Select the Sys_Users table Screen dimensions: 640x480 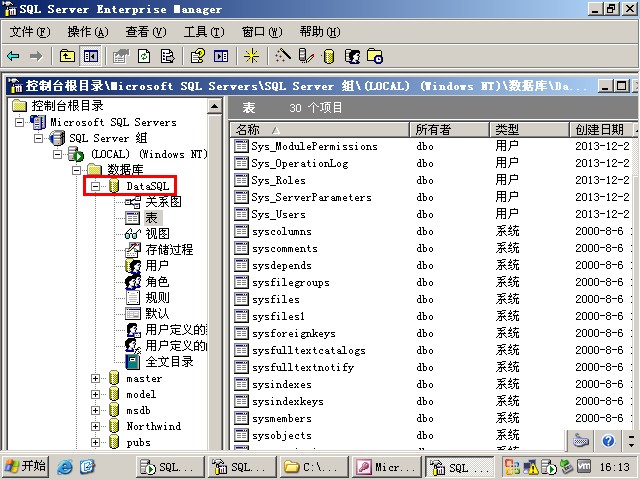pyautogui.click(x=278, y=215)
